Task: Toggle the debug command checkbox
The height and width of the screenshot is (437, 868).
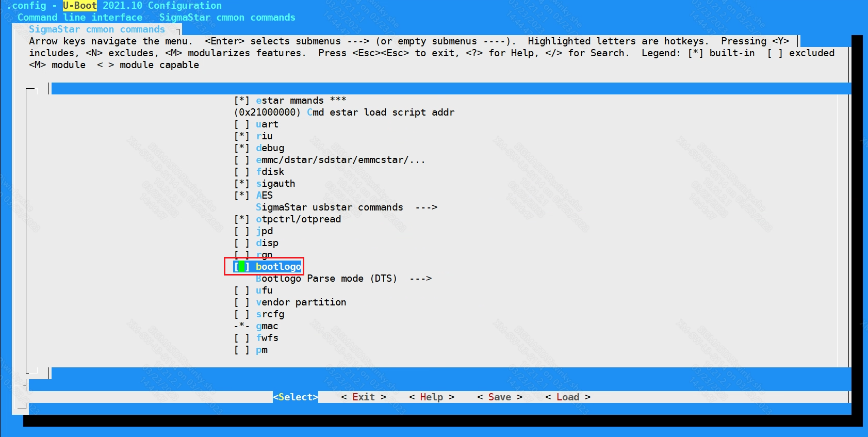Action: click(x=241, y=148)
